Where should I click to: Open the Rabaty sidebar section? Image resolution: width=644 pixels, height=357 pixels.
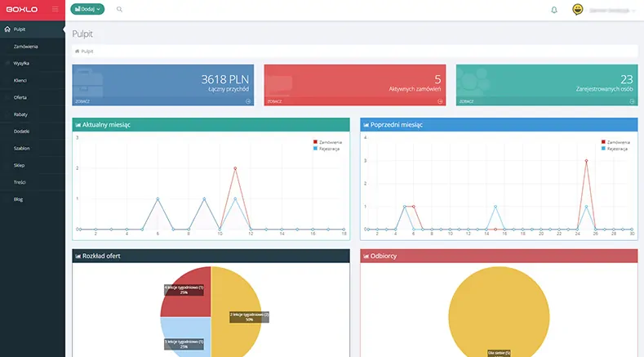[21, 114]
